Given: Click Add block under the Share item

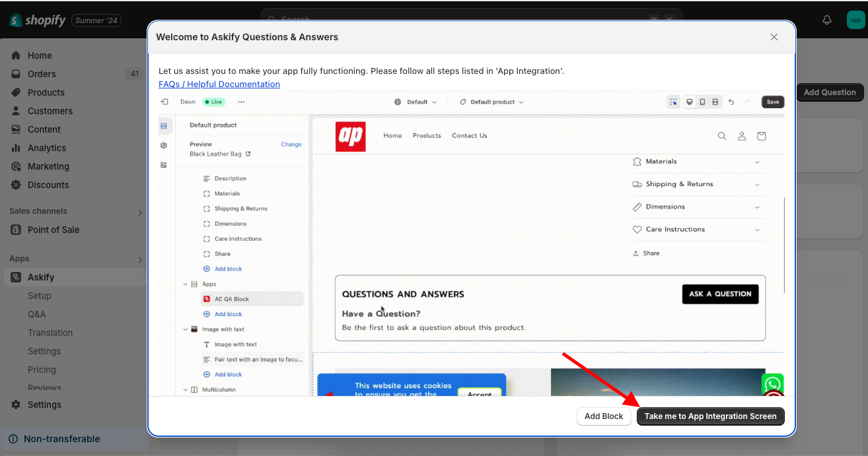Looking at the screenshot, I should [223, 269].
